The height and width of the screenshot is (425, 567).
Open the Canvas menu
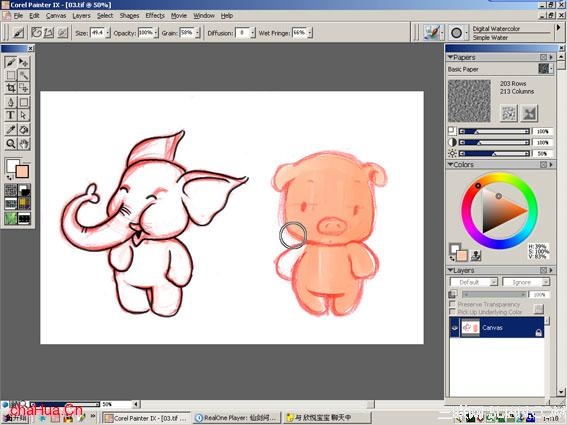(x=56, y=16)
